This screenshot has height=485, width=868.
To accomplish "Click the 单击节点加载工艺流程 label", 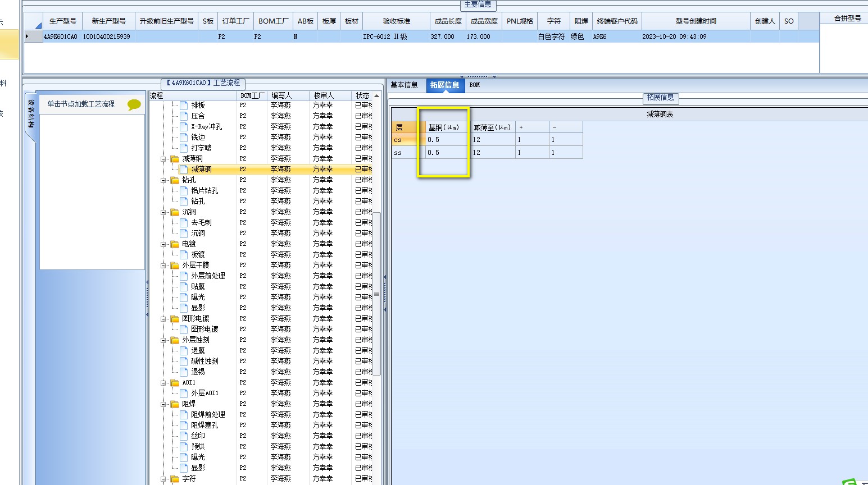I will point(81,104).
